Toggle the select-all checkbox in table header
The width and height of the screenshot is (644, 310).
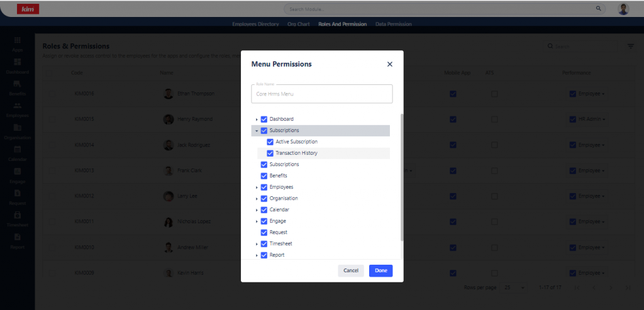click(x=49, y=73)
